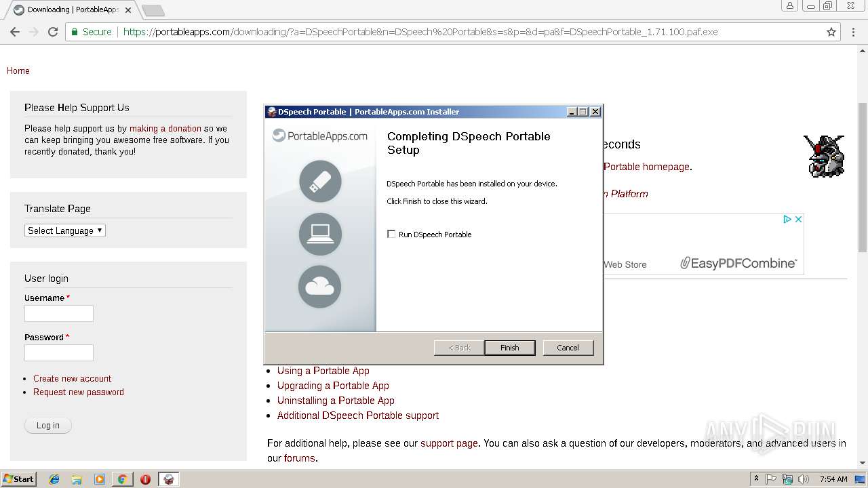
Task: Click the browser Forward arrow
Action: [34, 32]
